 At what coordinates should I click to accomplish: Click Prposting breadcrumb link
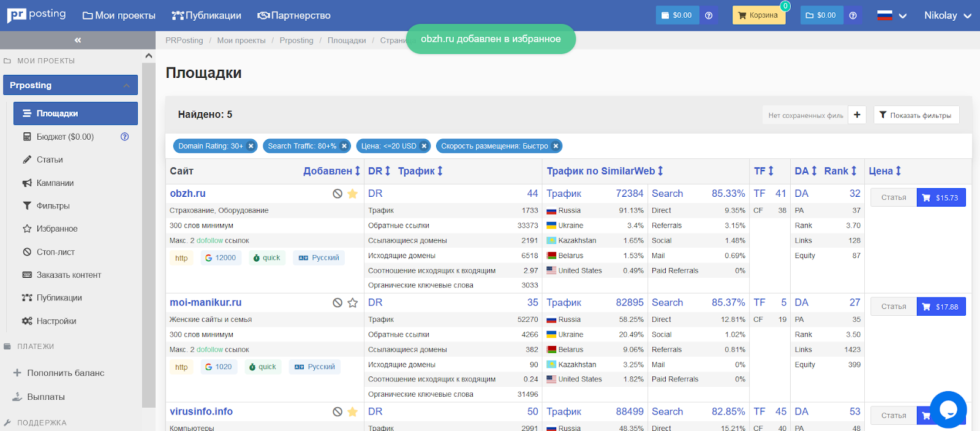(296, 40)
